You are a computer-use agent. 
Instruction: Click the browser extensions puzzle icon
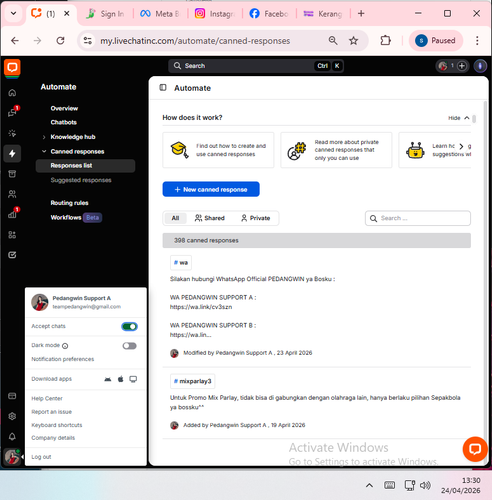pos(385,41)
